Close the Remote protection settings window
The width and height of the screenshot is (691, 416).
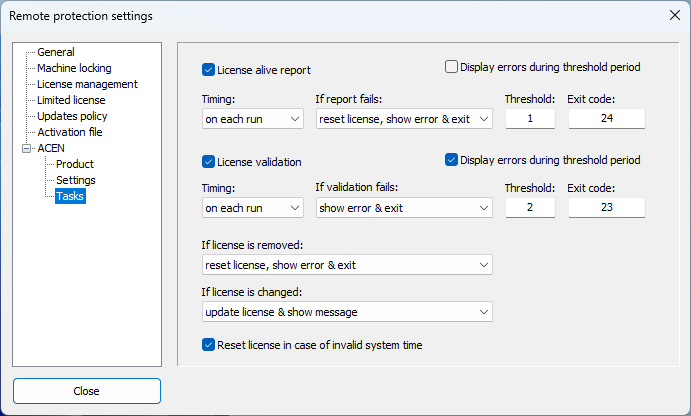[x=674, y=15]
